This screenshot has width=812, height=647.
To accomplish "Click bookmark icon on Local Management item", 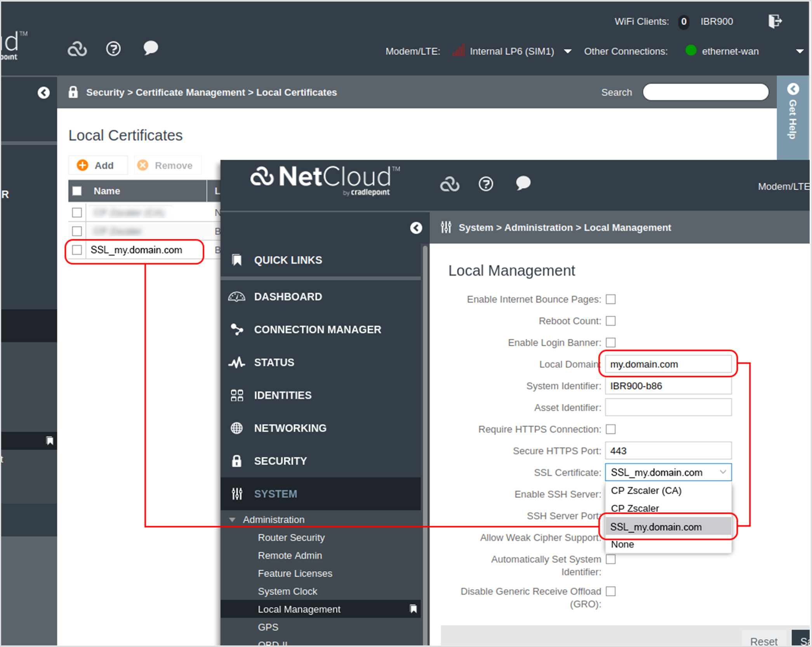I will tap(413, 609).
